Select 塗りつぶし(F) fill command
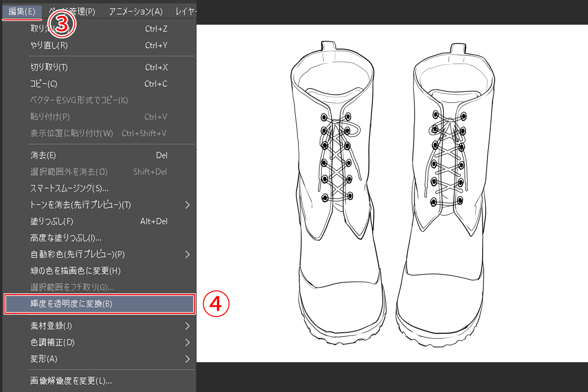The image size is (588, 392). [52, 221]
